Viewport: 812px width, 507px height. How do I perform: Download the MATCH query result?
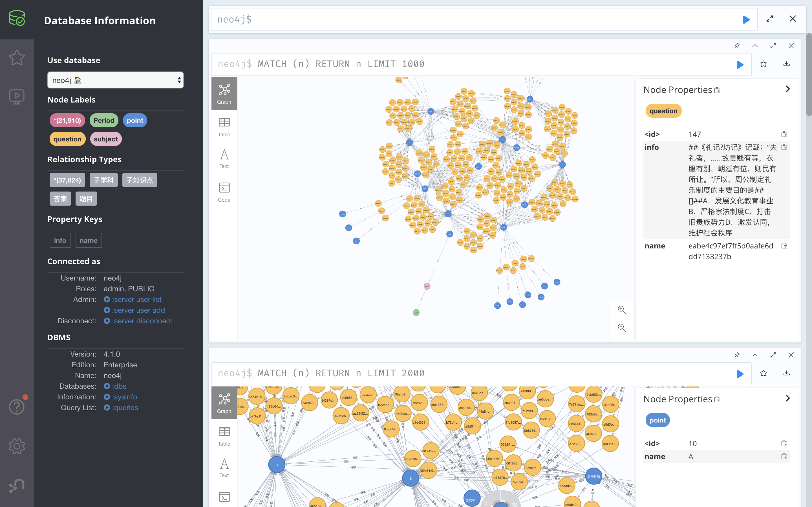787,64
